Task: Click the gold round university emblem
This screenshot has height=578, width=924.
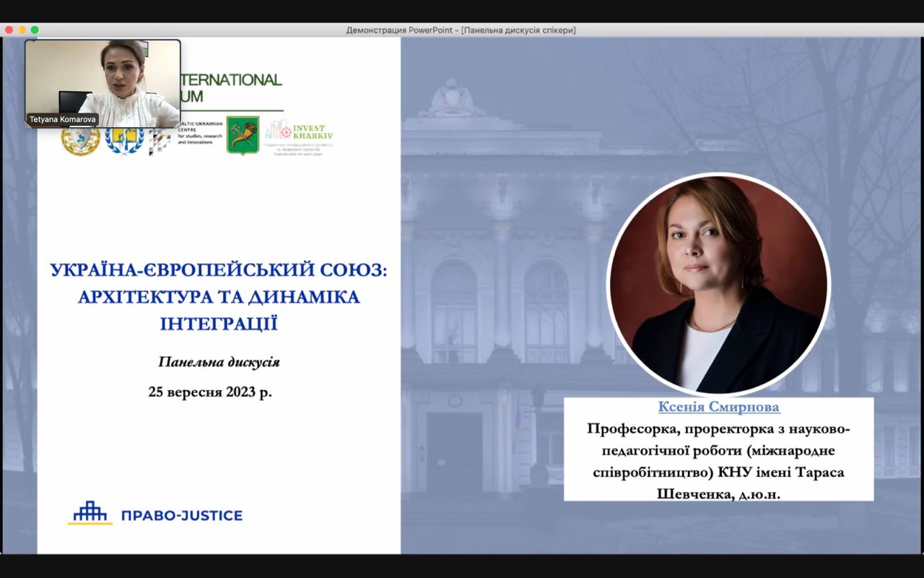Action: (80, 140)
